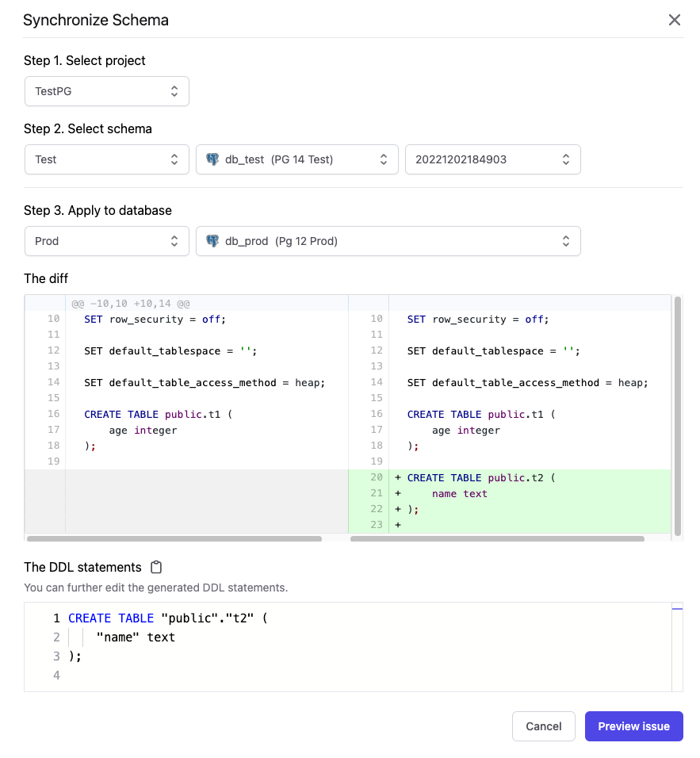Click right diff pane horizontal scrollbar
The width and height of the screenshot is (700, 758).
tap(497, 538)
